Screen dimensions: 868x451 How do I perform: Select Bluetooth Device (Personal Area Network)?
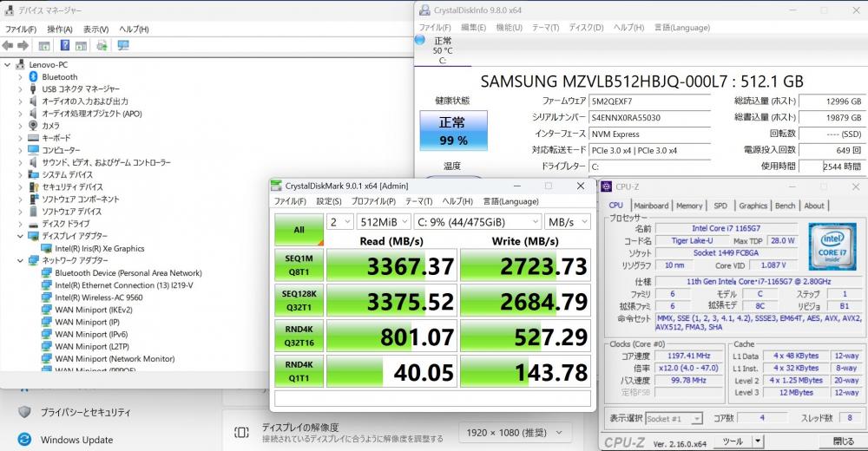tap(128, 273)
